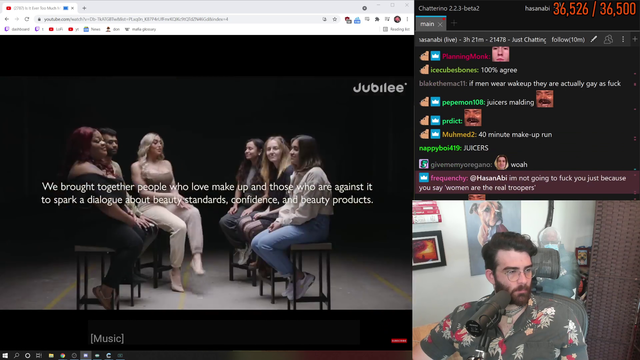Click username nappyboi419 in chat
640x360 pixels.
tap(440, 148)
